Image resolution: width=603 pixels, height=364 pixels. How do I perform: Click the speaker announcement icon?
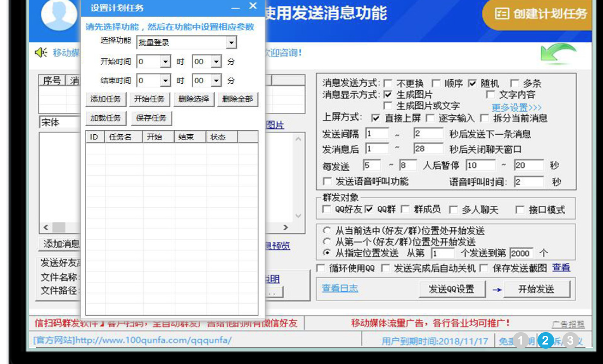41,53
